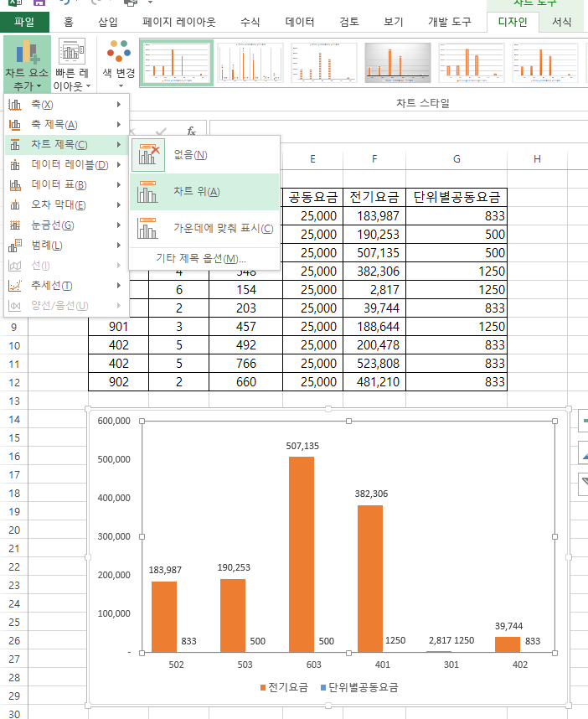Screen dimensions: 588x719
Task: Open the Quick Layout (빠른 레이아웃) gallery
Action: (x=73, y=63)
